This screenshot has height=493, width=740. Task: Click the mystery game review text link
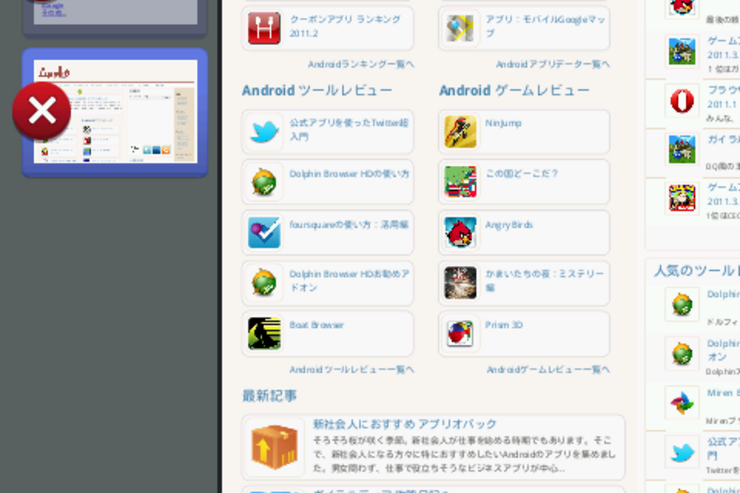tap(544, 281)
